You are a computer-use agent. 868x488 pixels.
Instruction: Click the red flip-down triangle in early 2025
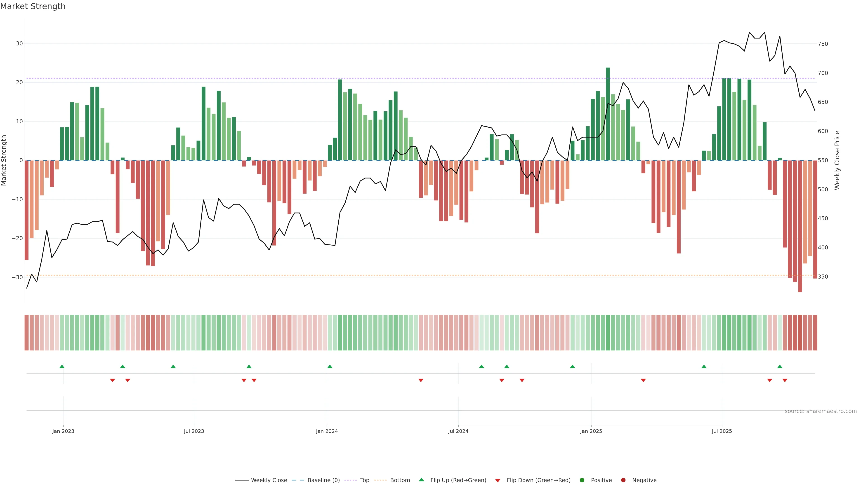click(x=643, y=380)
